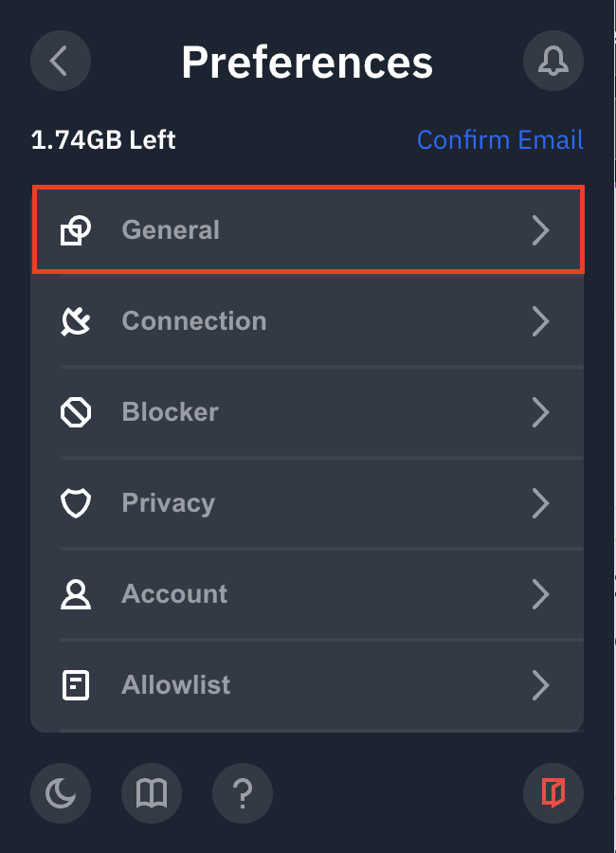This screenshot has width=616, height=853.
Task: Click the Confirm Email link
Action: click(x=499, y=140)
